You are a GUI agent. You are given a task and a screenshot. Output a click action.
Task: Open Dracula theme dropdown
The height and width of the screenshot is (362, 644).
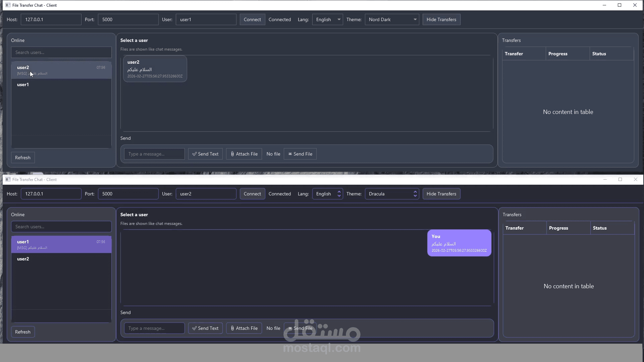coord(392,194)
